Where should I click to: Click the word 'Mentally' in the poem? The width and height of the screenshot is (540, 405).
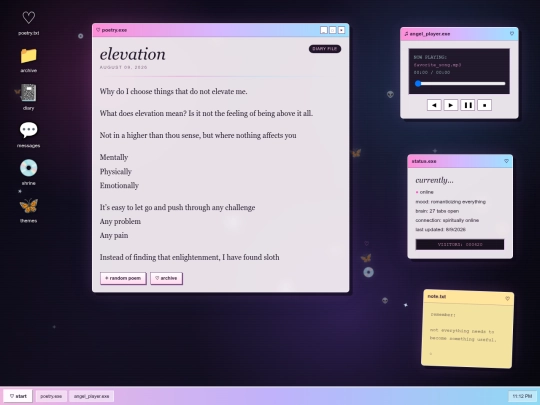[114, 157]
